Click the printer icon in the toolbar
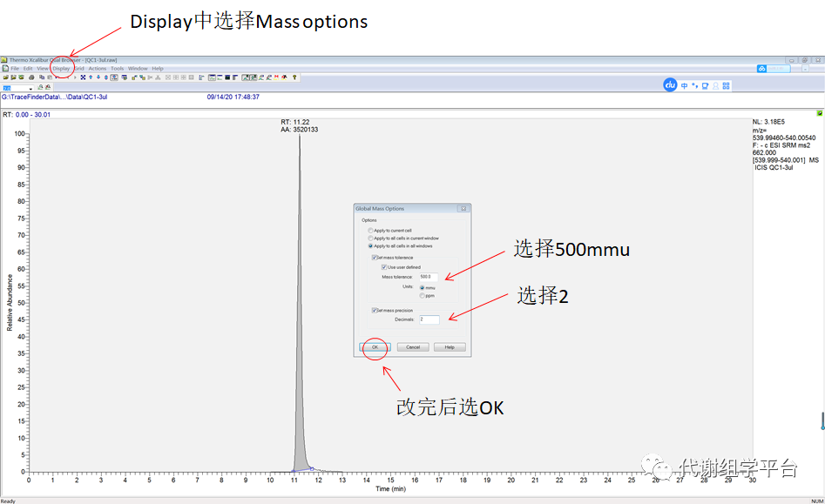Viewport: 825px width, 504px height. [31, 77]
